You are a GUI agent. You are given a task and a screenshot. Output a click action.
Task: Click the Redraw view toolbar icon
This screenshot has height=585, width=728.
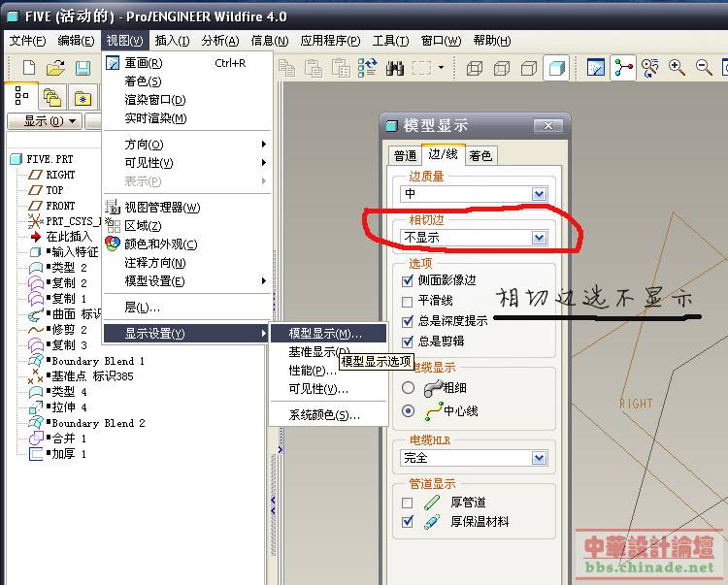(596, 68)
